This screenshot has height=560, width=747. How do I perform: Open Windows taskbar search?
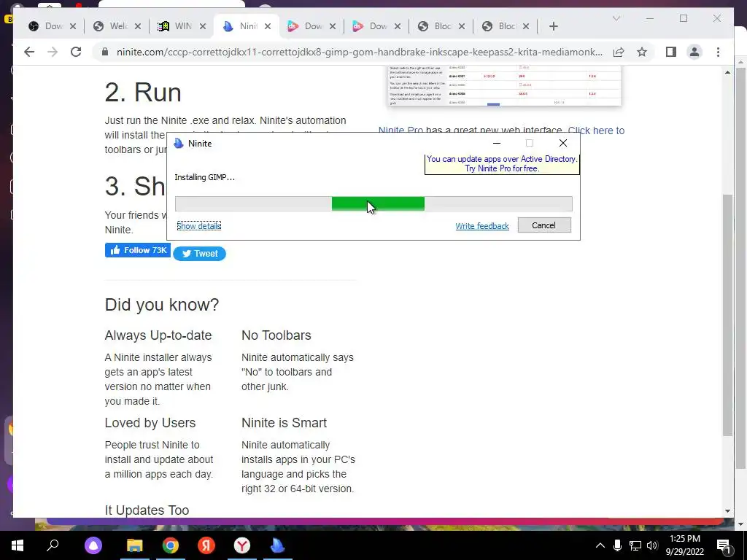[53, 545]
